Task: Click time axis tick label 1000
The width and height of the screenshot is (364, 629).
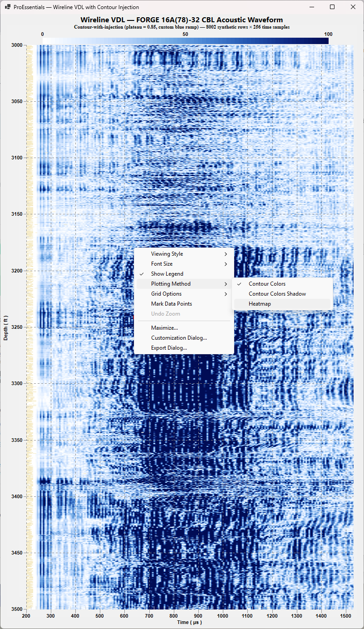Action: tap(223, 616)
